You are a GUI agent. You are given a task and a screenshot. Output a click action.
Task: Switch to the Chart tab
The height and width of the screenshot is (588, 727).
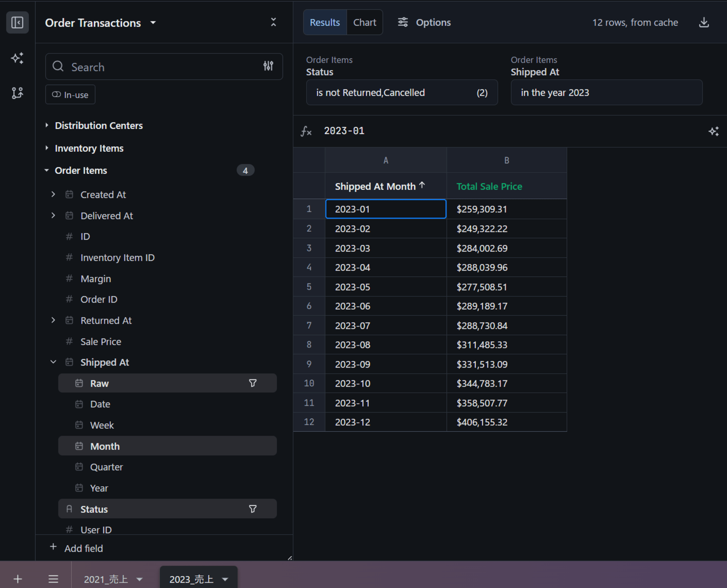point(365,22)
